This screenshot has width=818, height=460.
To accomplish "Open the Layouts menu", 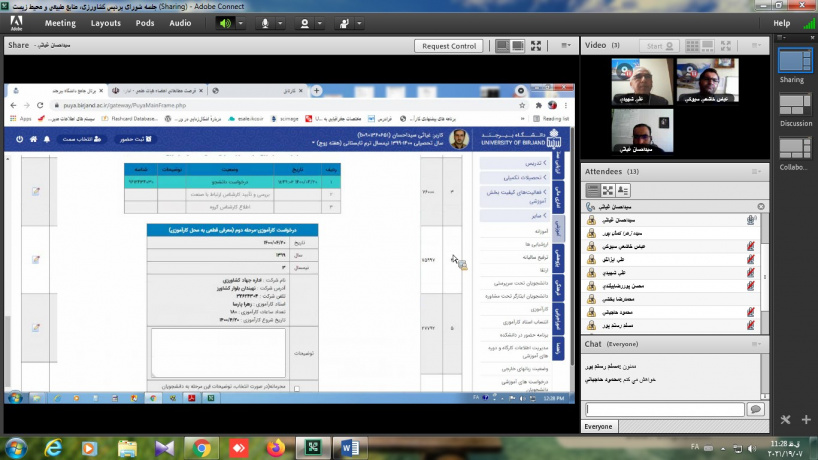I will point(105,22).
